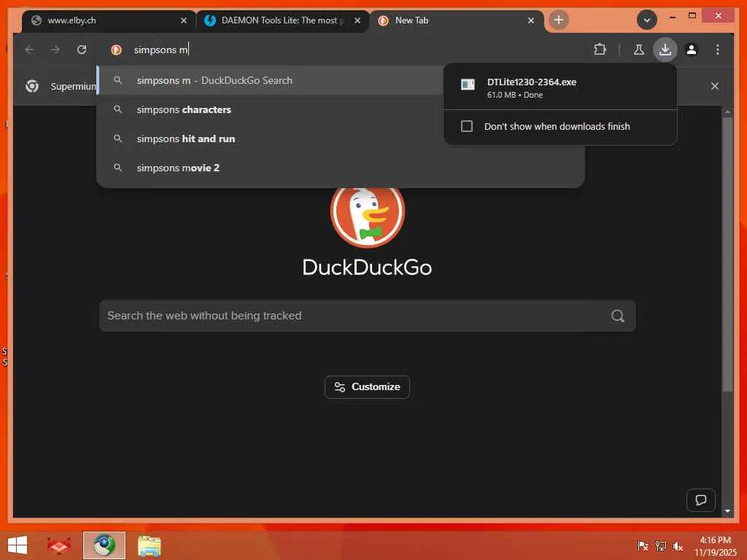Open the three-dot browser menu

tap(718, 50)
